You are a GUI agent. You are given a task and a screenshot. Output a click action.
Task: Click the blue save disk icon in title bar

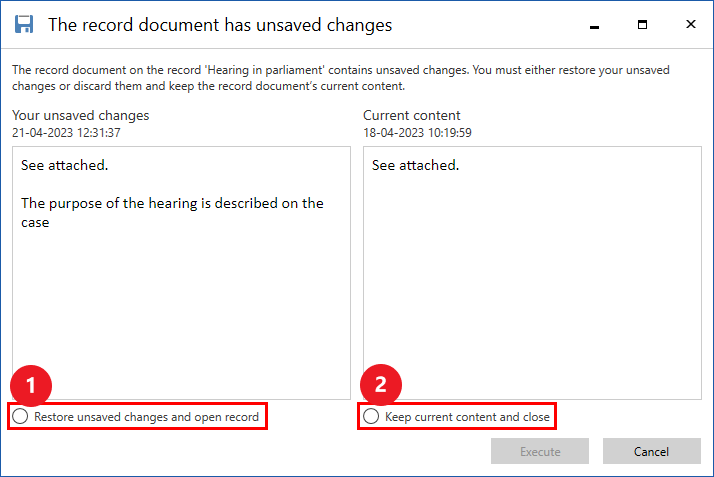25,24
